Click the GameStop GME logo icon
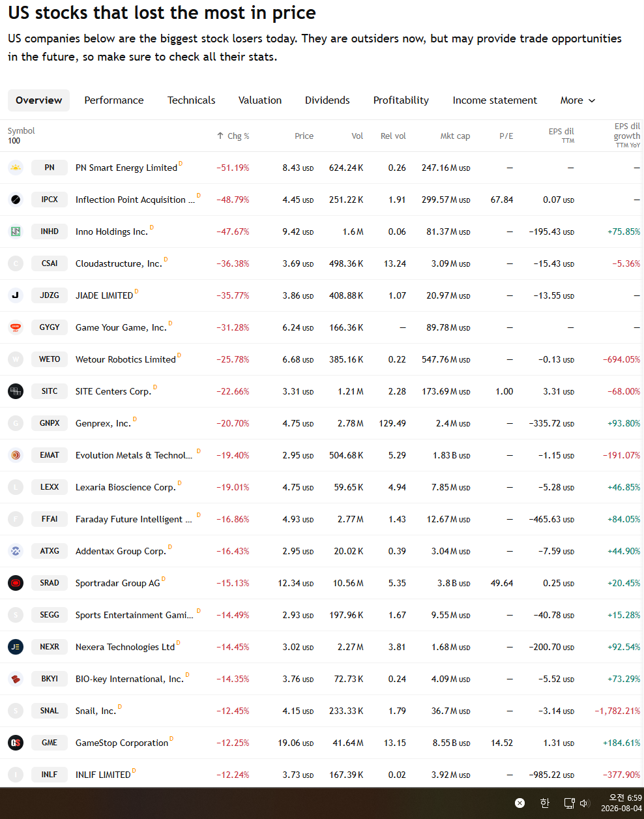The image size is (644, 819). tap(16, 743)
